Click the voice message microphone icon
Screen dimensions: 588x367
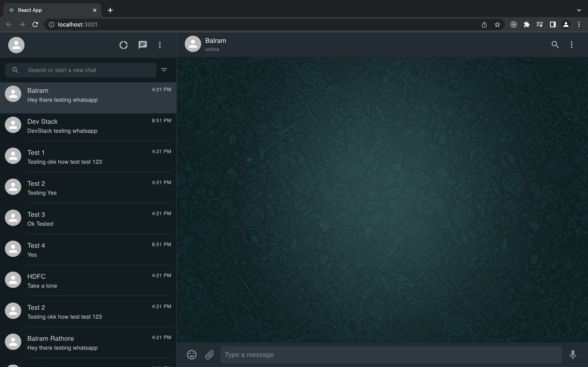[x=572, y=355]
